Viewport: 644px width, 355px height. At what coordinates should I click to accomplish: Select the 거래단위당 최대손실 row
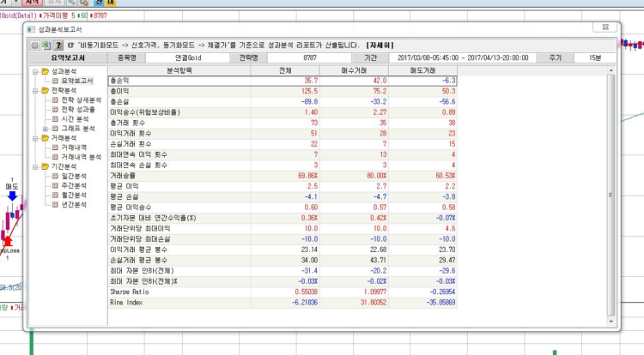pos(283,239)
